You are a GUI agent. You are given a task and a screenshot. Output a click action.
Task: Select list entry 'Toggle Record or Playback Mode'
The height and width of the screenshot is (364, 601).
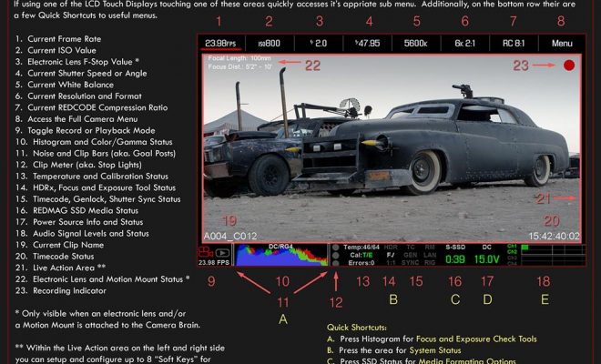click(x=91, y=131)
